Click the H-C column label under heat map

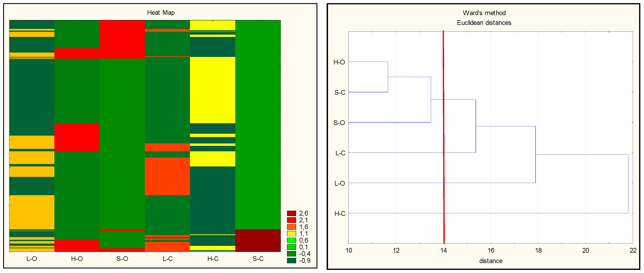[x=213, y=259]
